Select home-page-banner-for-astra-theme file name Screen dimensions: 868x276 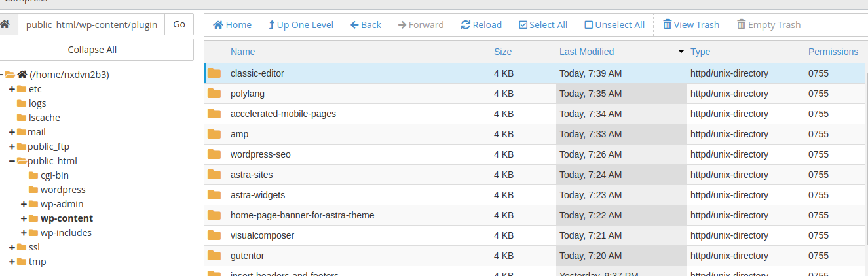click(303, 215)
